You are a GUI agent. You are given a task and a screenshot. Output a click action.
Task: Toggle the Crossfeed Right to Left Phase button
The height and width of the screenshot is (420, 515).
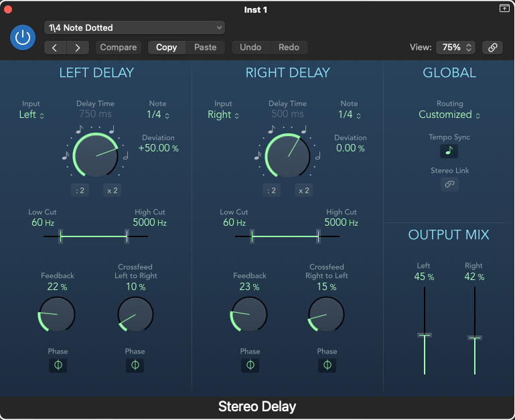pos(327,365)
